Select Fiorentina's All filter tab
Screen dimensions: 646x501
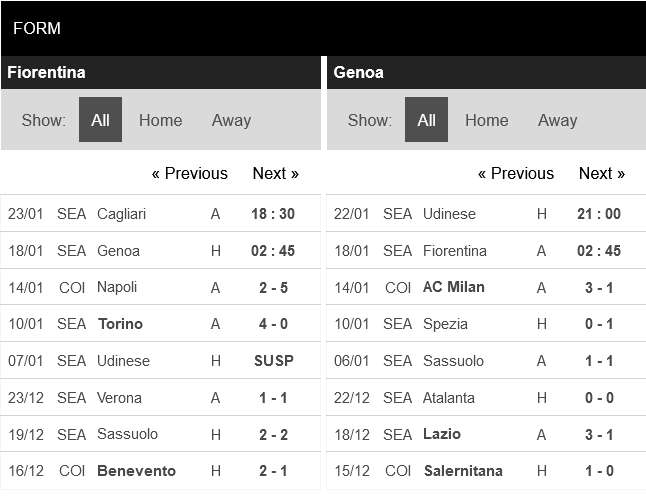tap(100, 120)
